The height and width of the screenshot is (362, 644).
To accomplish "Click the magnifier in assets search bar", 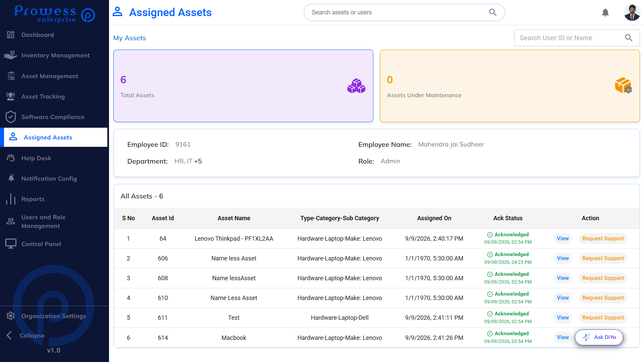I will pos(493,12).
